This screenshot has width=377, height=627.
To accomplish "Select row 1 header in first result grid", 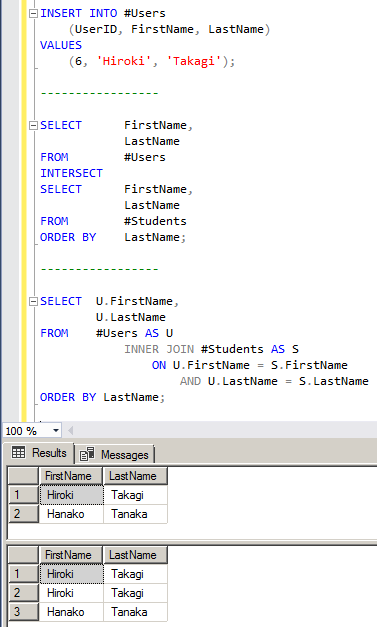I will coord(24,495).
